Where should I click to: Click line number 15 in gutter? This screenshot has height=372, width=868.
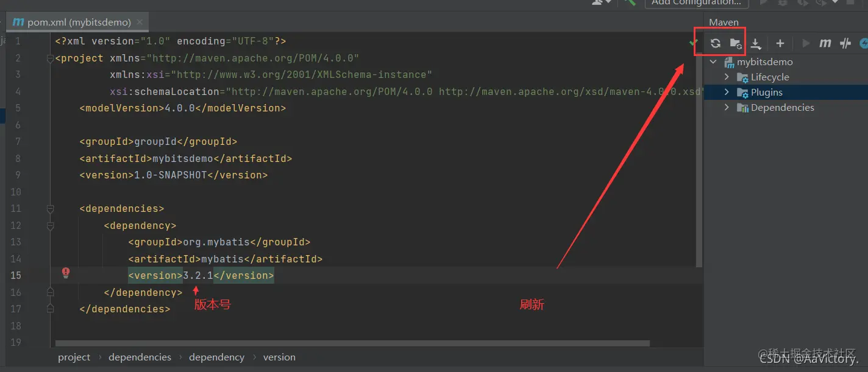pyautogui.click(x=15, y=275)
